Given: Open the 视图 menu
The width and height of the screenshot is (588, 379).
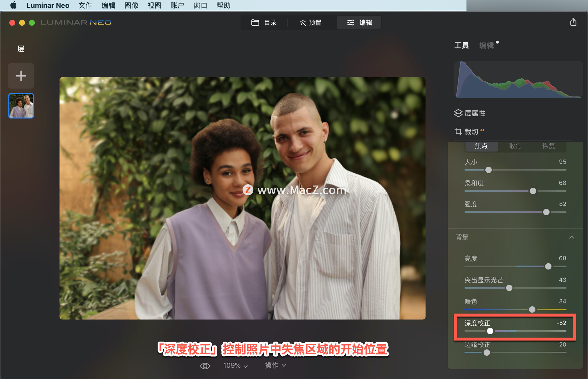Looking at the screenshot, I should coord(154,5).
